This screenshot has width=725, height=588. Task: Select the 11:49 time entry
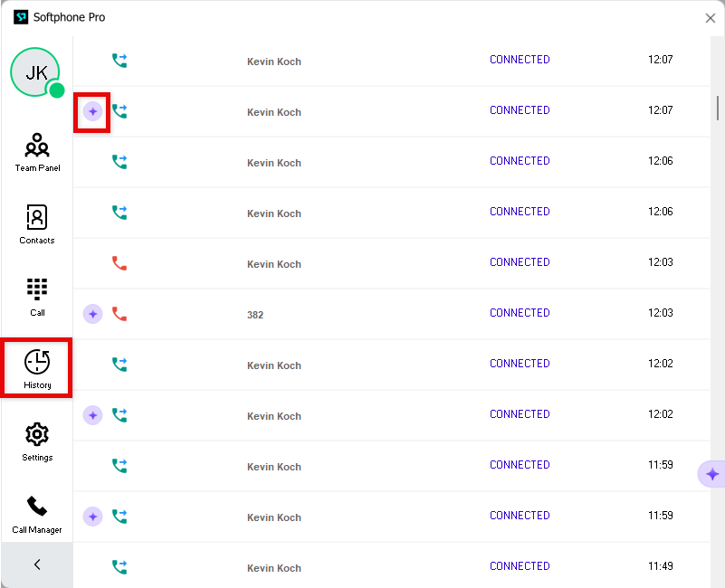pyautogui.click(x=660, y=565)
